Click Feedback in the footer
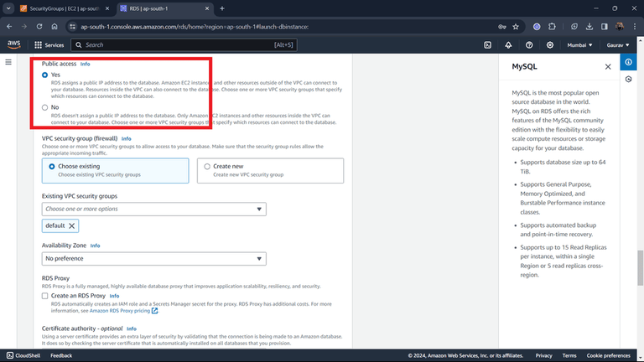The height and width of the screenshot is (362, 644). pos(61,355)
